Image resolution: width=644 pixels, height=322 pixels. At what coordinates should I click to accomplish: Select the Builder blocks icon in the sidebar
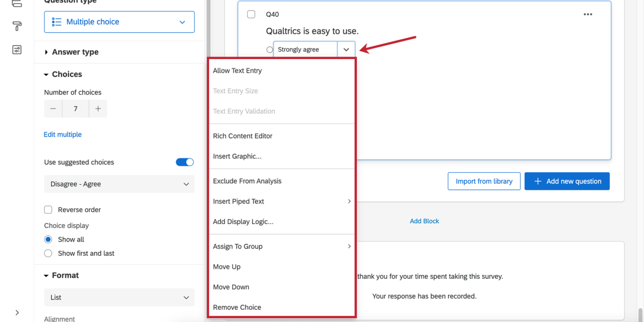17,3
